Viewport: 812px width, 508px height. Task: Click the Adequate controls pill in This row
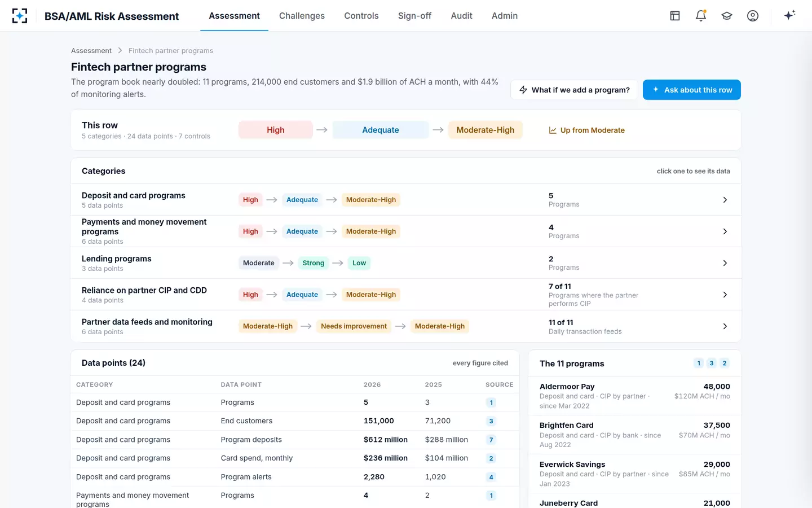coord(381,130)
